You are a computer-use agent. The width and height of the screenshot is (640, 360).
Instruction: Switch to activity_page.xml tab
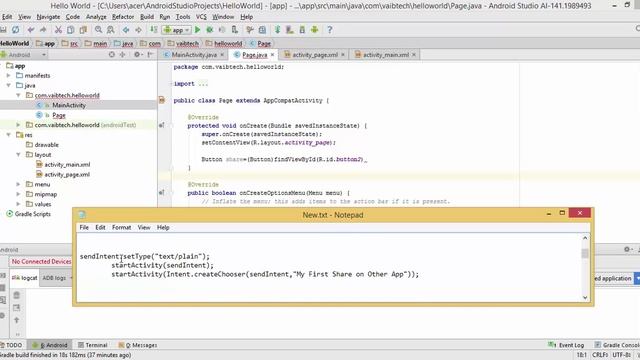coord(315,55)
